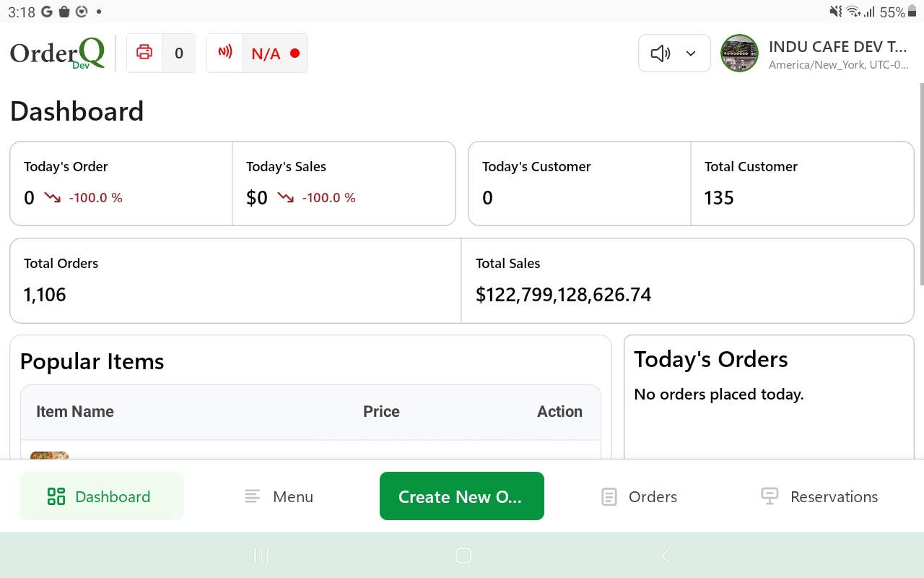Open the Menu tab

(279, 496)
